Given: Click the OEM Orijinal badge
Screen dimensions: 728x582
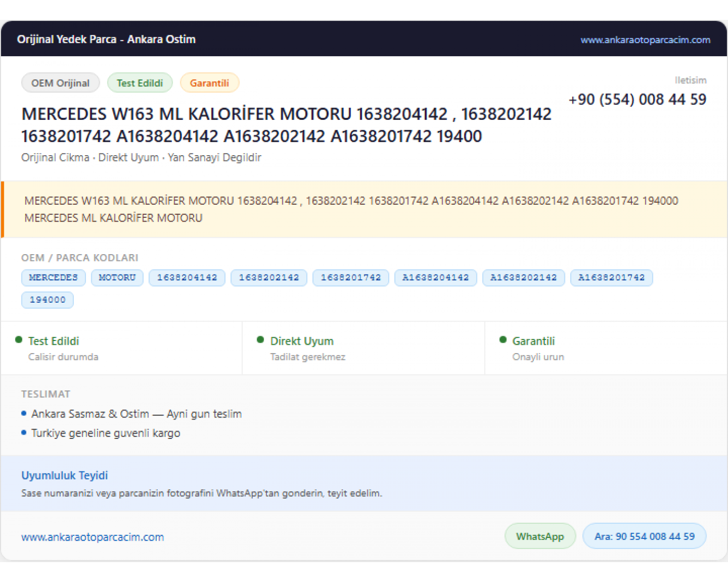Looking at the screenshot, I should [x=61, y=83].
